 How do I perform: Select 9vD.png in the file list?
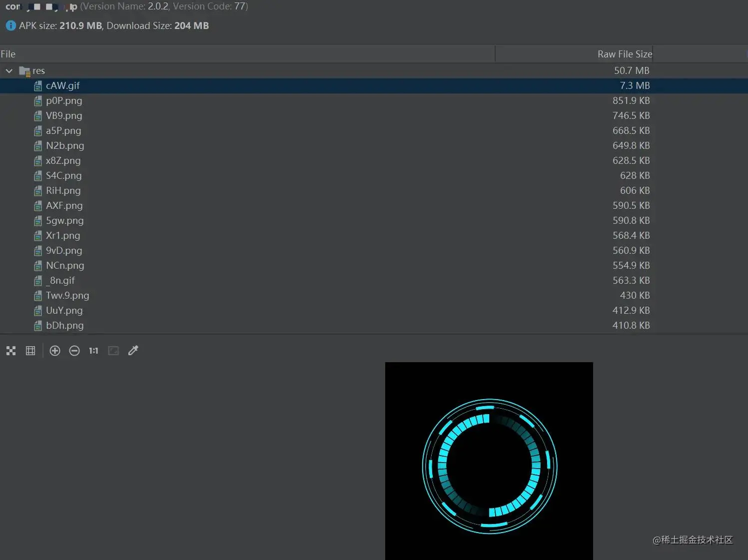coord(64,250)
